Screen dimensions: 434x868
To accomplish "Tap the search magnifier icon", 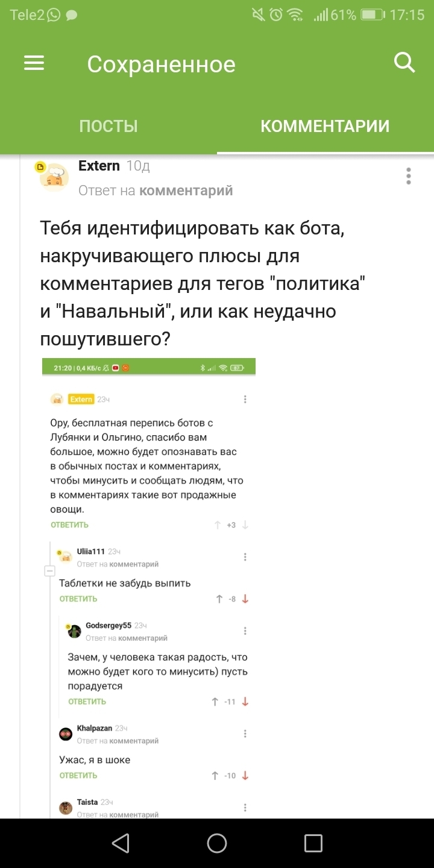I will [x=404, y=62].
